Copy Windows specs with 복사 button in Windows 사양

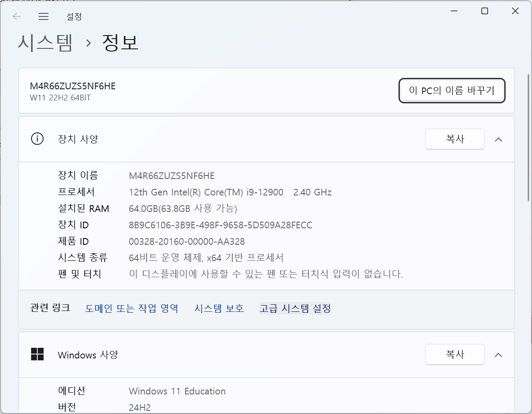[x=455, y=354]
